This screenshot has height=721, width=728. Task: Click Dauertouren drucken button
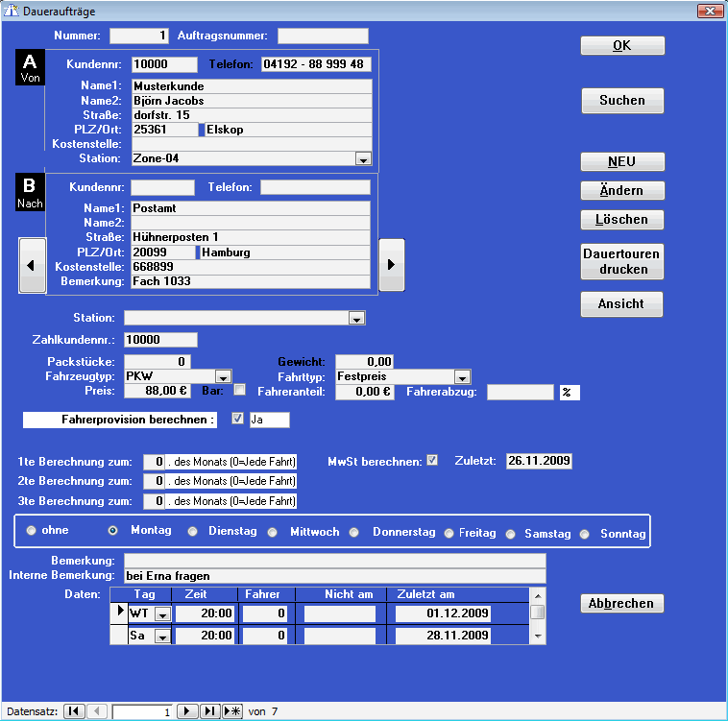(622, 262)
